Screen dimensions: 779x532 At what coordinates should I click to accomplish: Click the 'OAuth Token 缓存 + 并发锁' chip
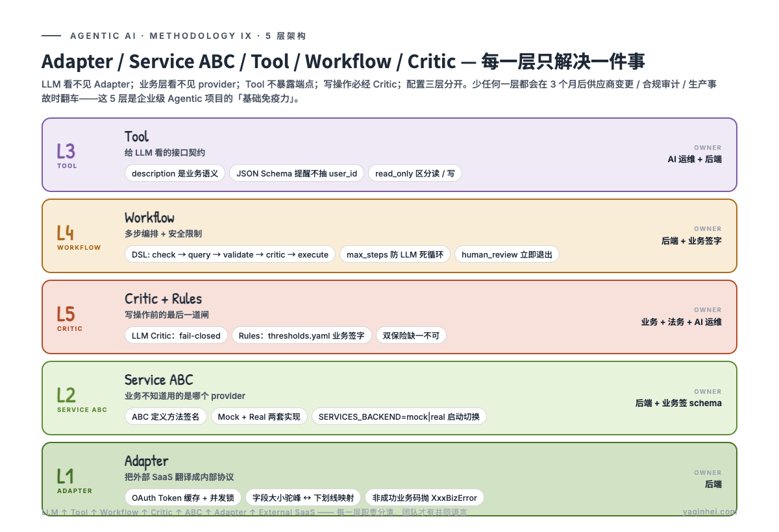(183, 498)
